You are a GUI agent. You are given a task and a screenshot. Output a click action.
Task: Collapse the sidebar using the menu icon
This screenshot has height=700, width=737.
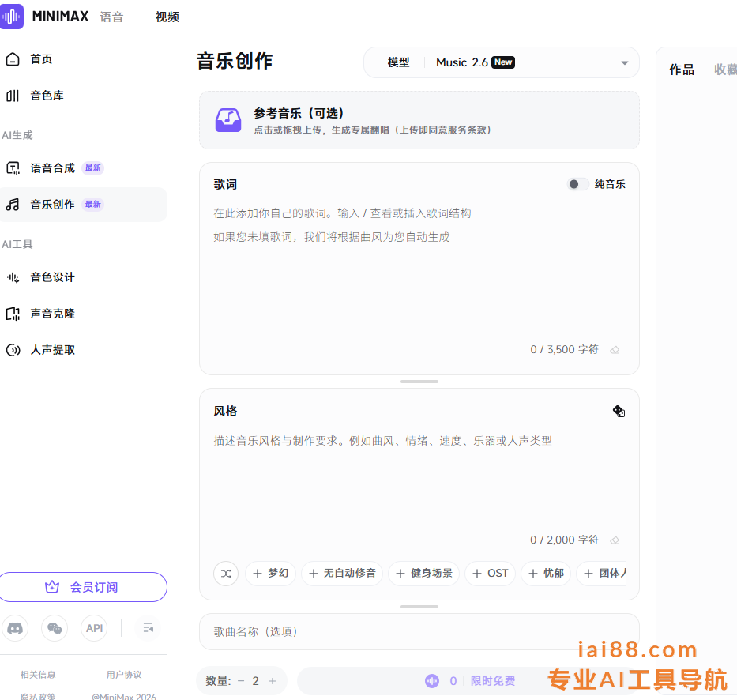click(x=147, y=628)
